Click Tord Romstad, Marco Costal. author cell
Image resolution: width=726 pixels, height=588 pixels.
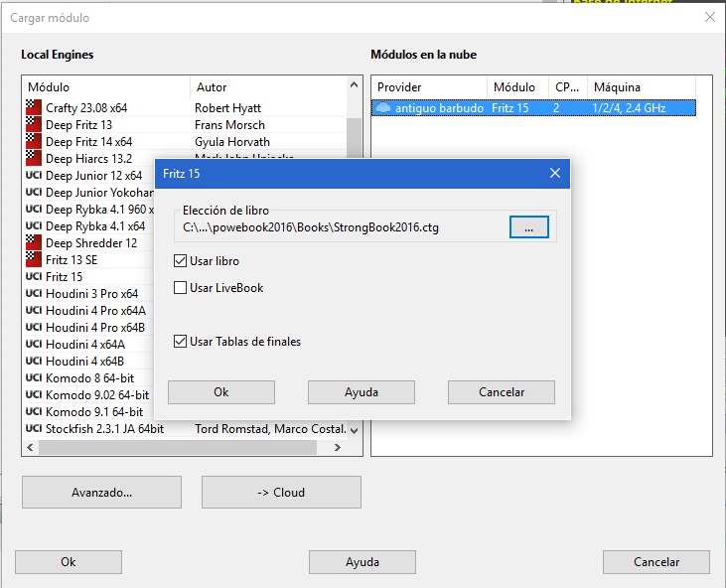(x=270, y=429)
